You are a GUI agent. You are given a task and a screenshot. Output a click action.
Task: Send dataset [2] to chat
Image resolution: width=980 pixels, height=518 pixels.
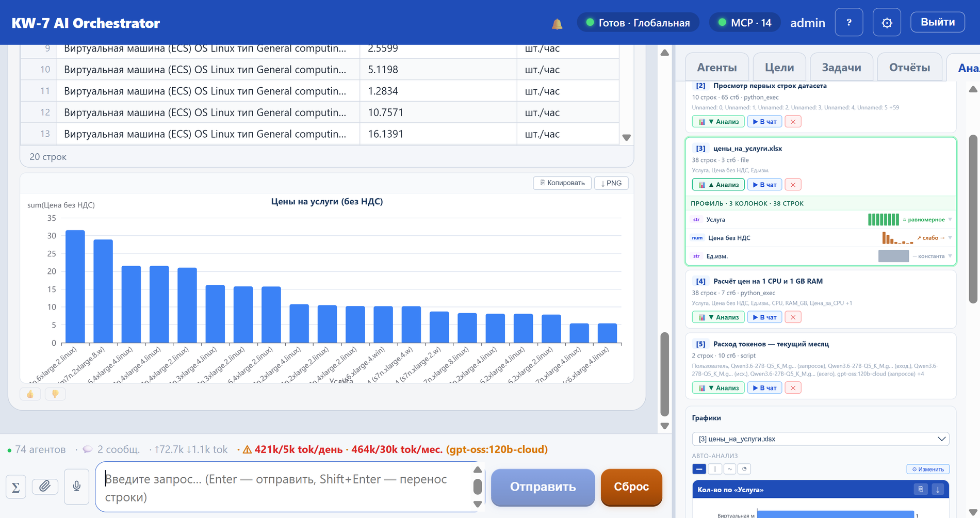coord(765,122)
